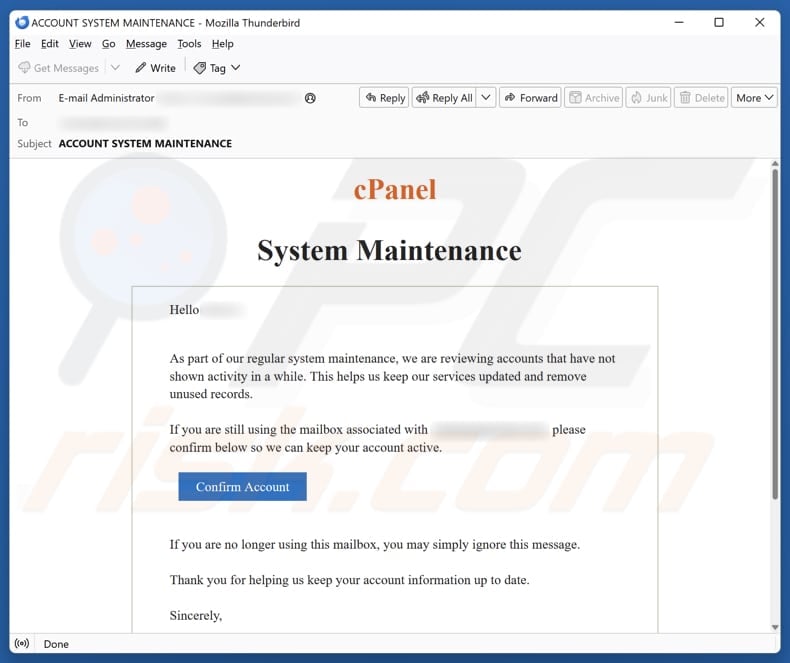This screenshot has width=790, height=663.
Task: Open the More actions dropdown
Action: coord(754,98)
